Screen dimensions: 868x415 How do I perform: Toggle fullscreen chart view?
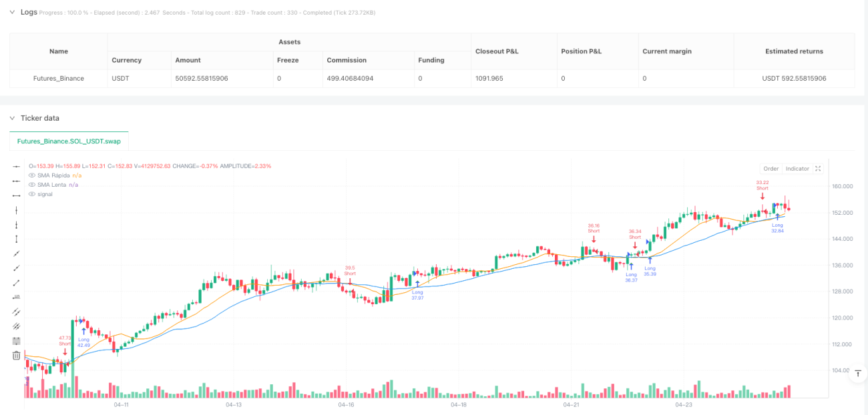point(818,169)
